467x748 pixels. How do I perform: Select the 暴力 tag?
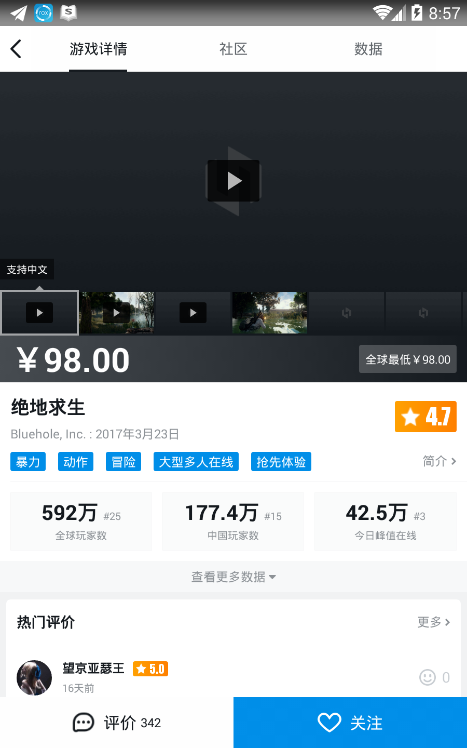tap(28, 462)
